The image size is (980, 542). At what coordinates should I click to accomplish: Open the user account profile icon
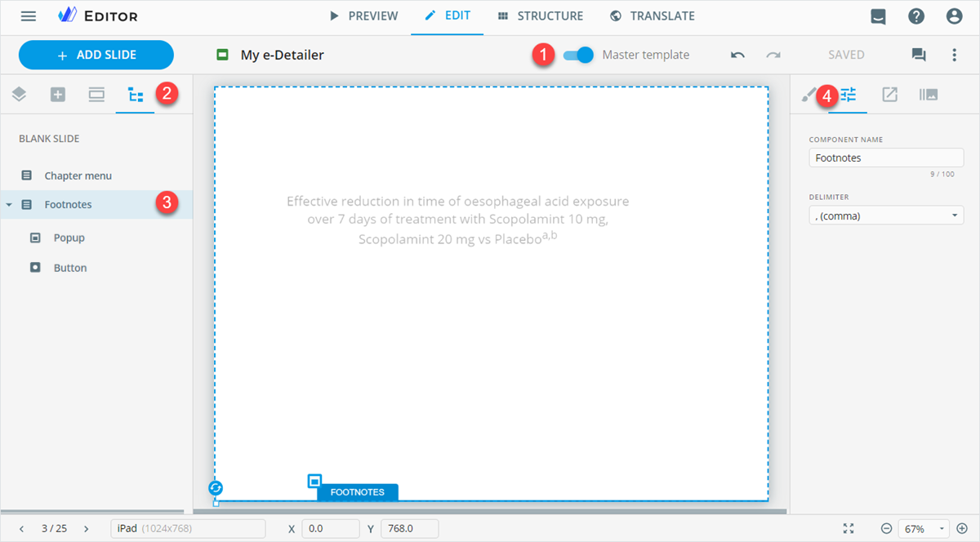click(x=954, y=16)
